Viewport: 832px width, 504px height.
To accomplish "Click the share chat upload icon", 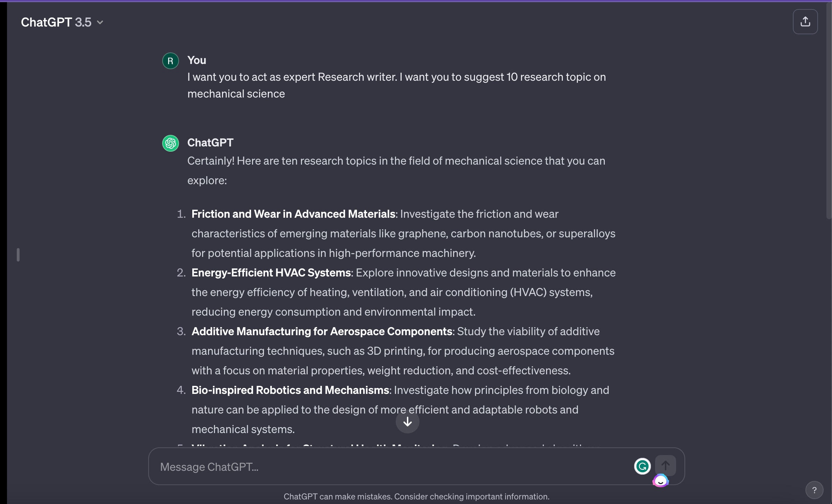I will 805,22.
